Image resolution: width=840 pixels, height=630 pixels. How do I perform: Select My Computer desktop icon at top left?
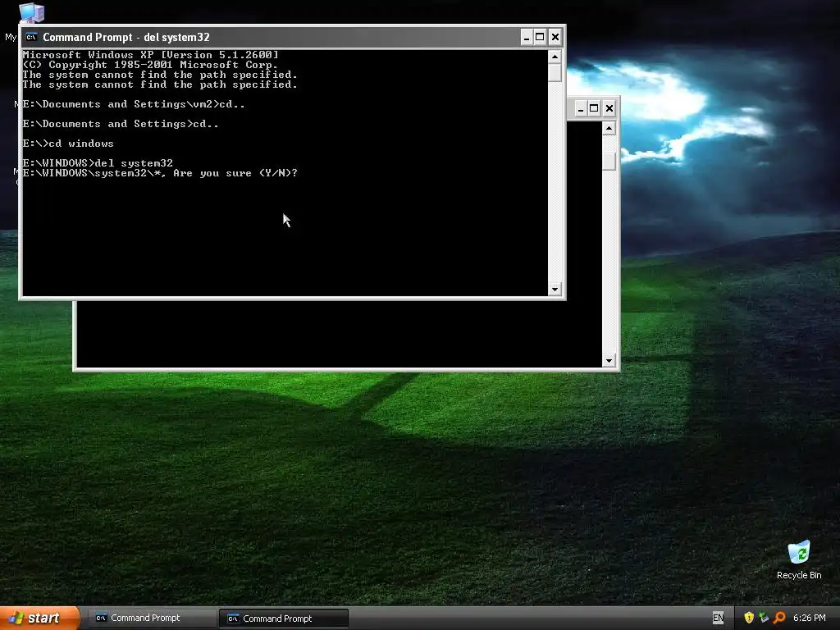tap(31, 13)
